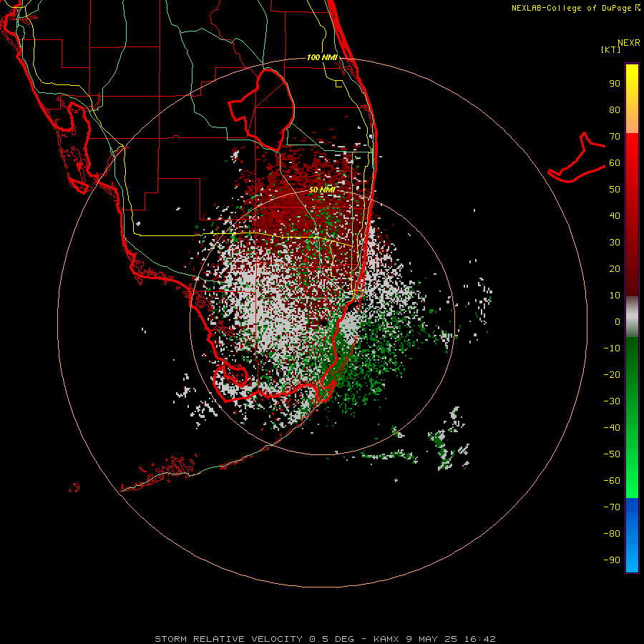The width and height of the screenshot is (644, 644).
Task: Click the 90 value on the velocity scale
Action: click(x=615, y=84)
